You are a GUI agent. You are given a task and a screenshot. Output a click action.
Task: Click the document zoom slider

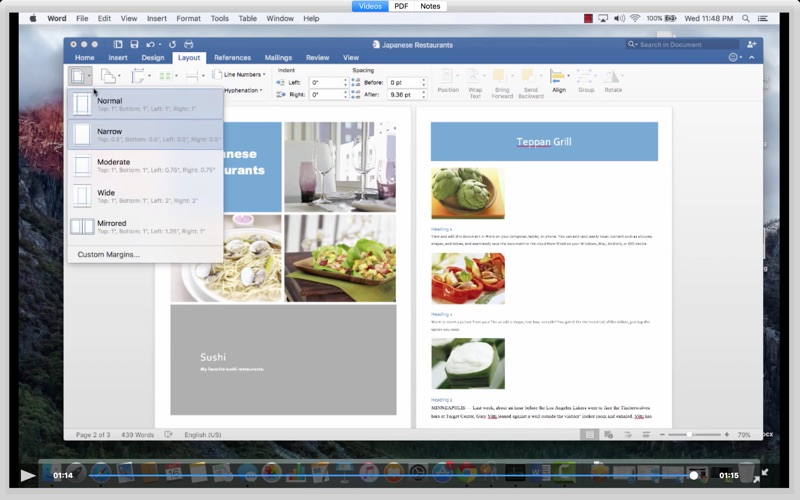(694, 435)
